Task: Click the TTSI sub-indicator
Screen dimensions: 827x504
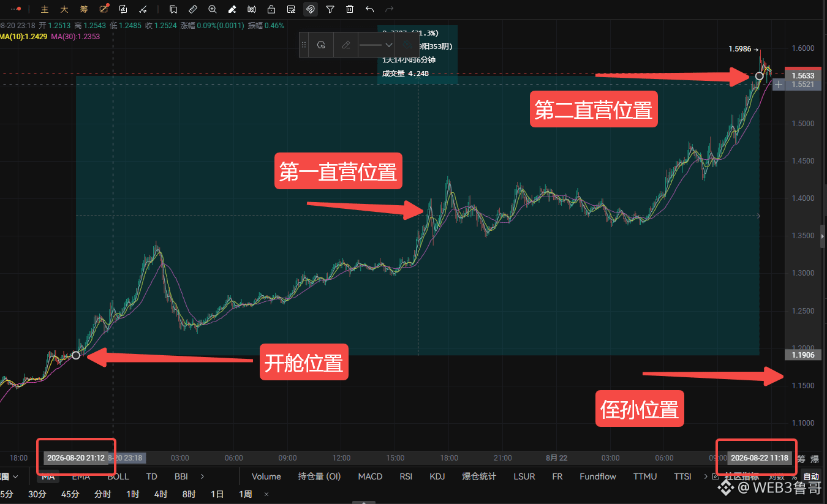Action: point(683,476)
